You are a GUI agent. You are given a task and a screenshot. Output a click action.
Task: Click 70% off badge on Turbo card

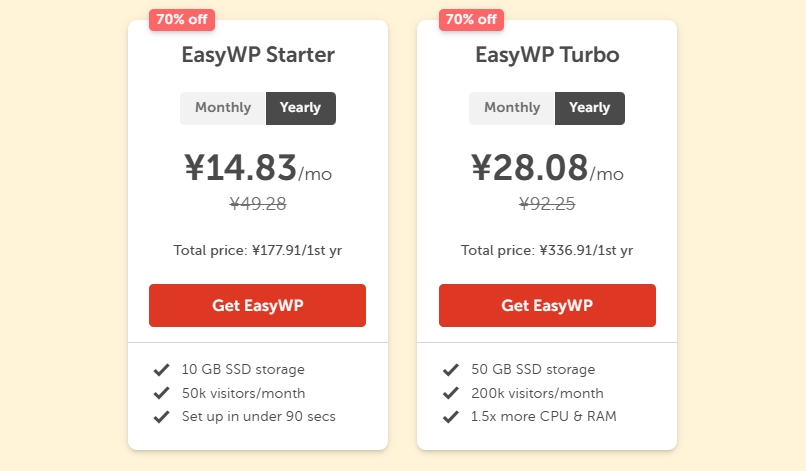pos(471,19)
